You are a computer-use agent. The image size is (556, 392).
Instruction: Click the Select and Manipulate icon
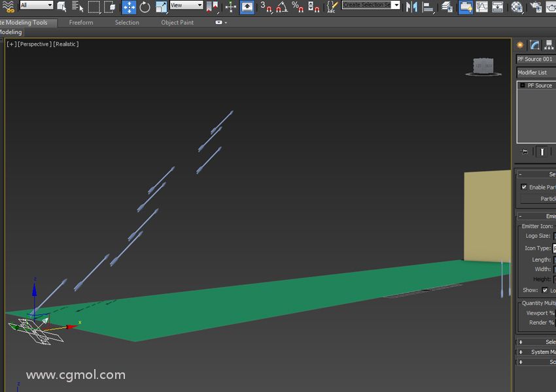231,7
